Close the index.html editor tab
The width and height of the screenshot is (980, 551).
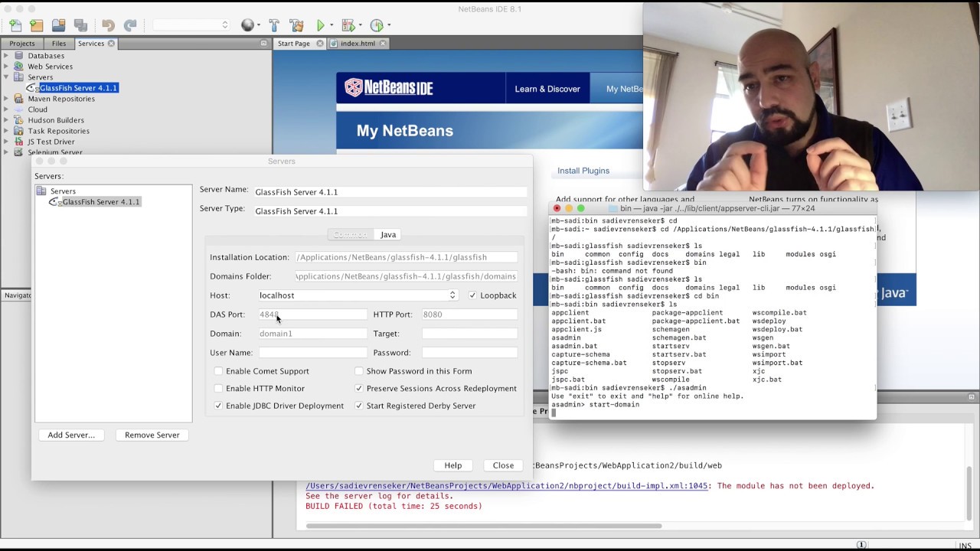(x=384, y=44)
